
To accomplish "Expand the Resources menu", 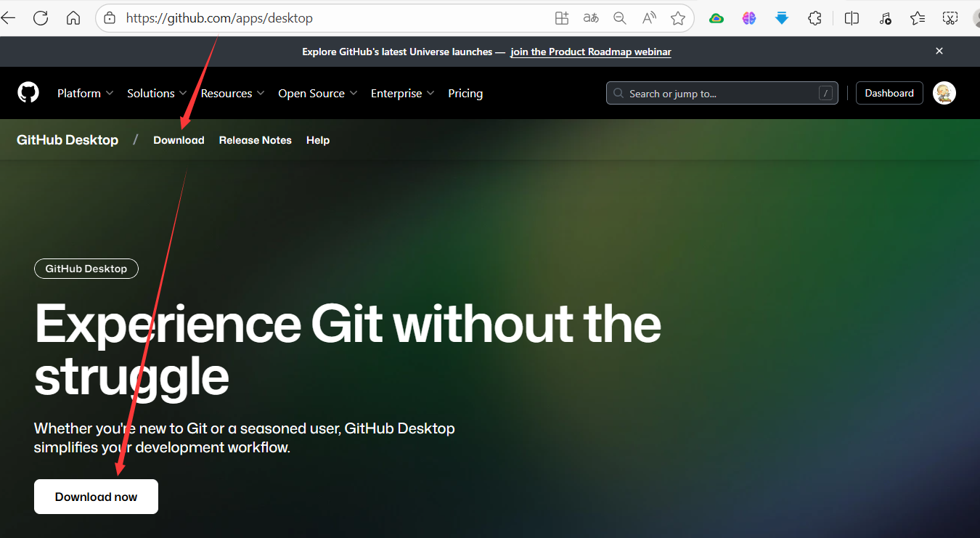I will [232, 93].
